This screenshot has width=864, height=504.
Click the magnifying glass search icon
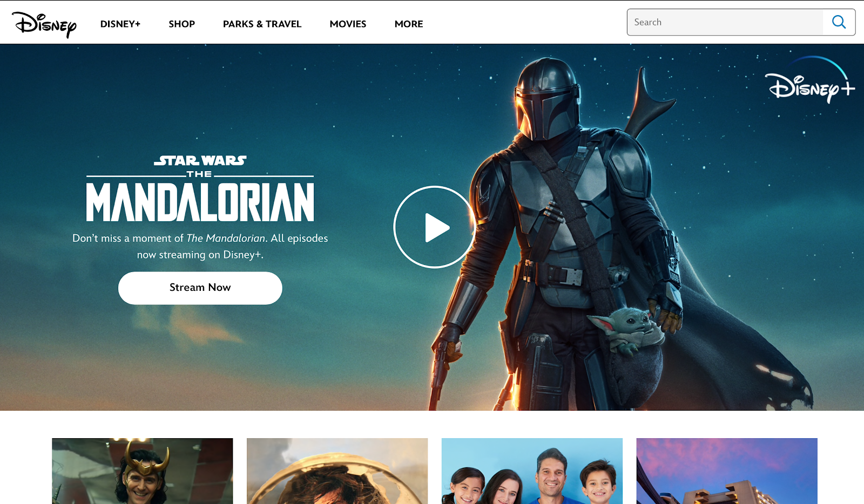839,22
